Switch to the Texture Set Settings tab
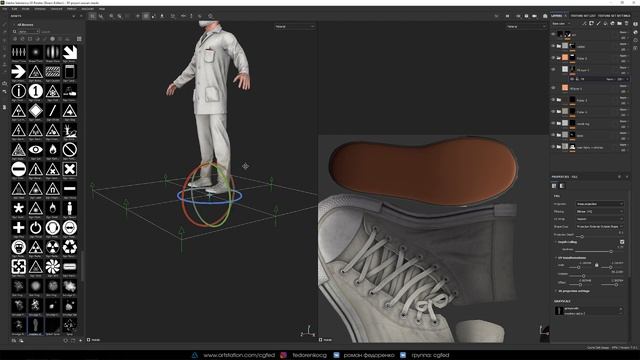640x360 pixels. pos(614,16)
